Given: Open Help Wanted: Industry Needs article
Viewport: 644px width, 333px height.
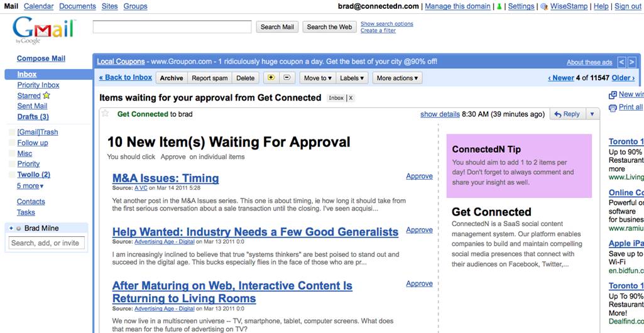Looking at the screenshot, I should pyautogui.click(x=256, y=232).
